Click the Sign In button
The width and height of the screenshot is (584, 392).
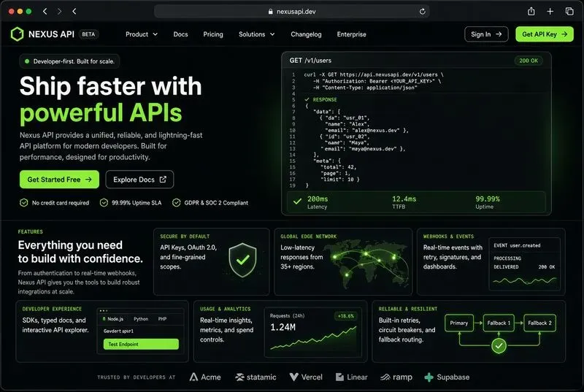486,34
